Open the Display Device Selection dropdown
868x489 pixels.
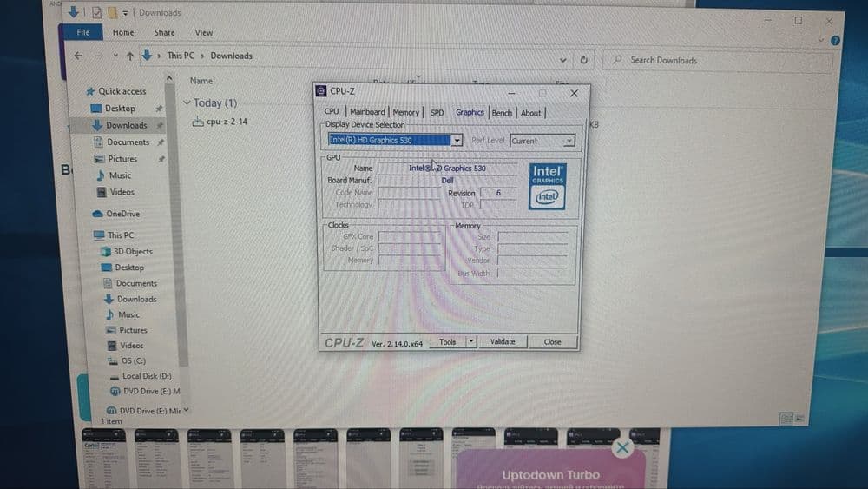[x=457, y=141]
